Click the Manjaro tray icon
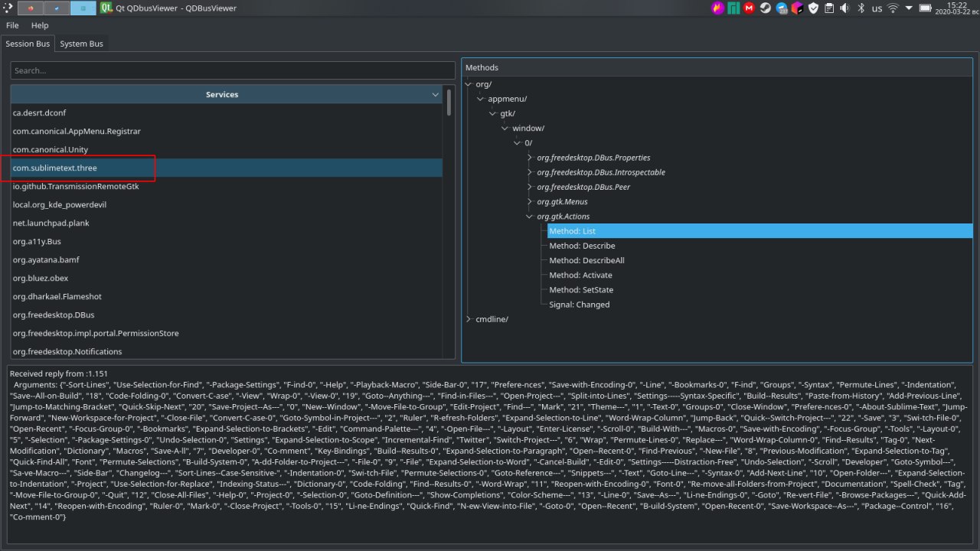The width and height of the screenshot is (980, 551). (733, 8)
